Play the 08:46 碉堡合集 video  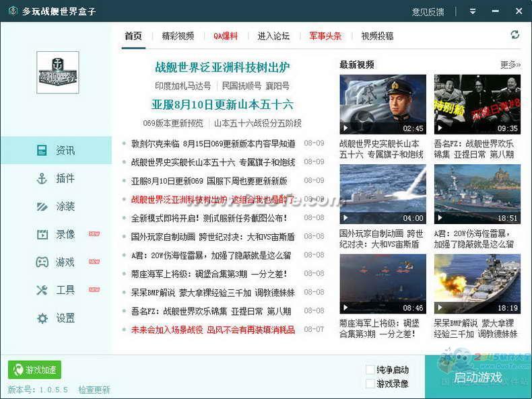pos(383,284)
